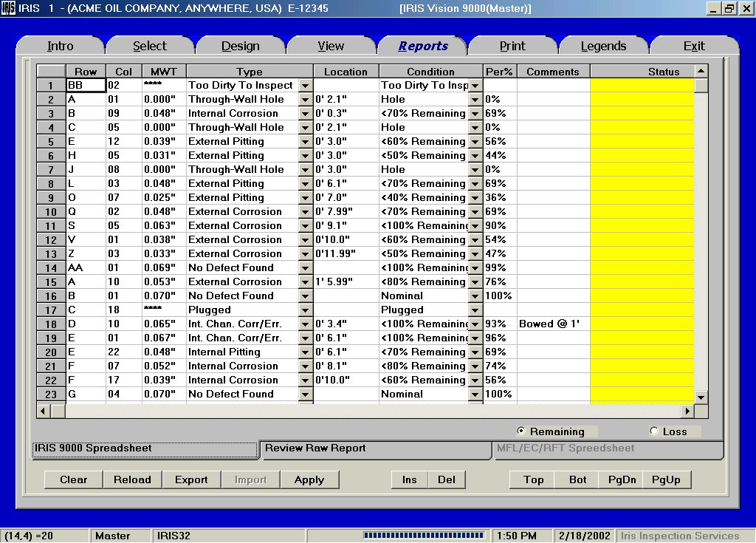Switch to the Select tab

point(150,46)
